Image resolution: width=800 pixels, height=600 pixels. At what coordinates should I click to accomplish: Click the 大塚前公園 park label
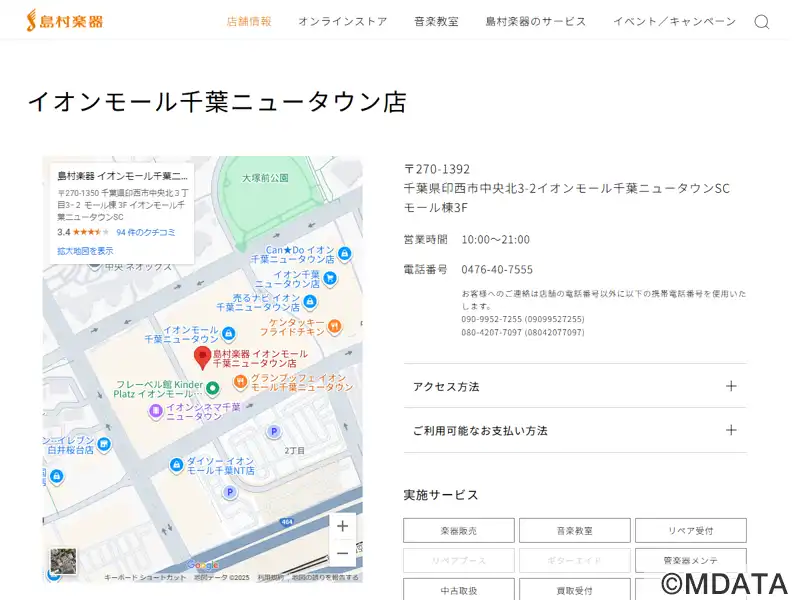265,178
